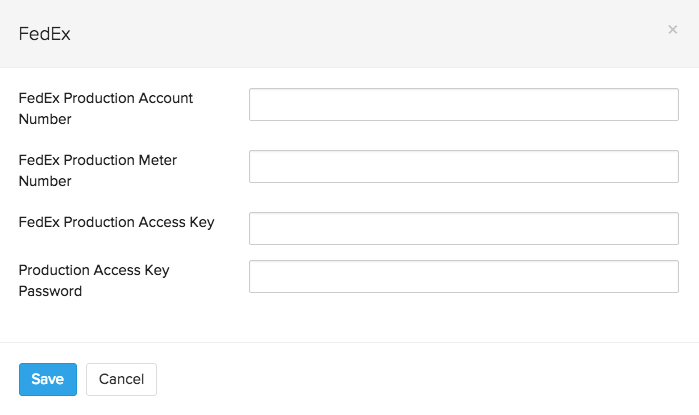Click 'Key' in the FedEx Production Access Key label
699x415 pixels.
tap(201, 222)
